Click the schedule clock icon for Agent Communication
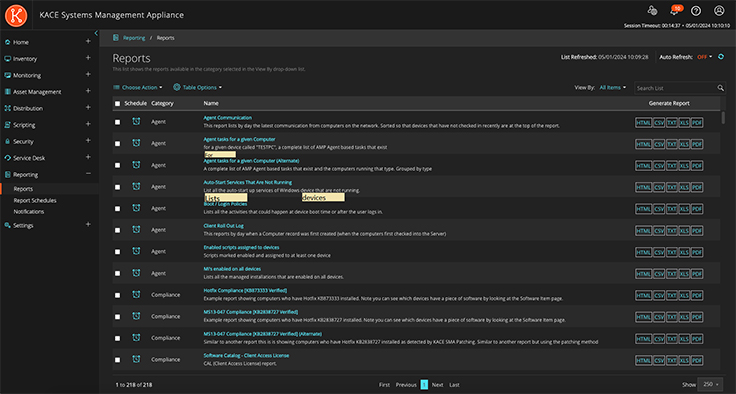Image resolution: width=736 pixels, height=394 pixels. pyautogui.click(x=136, y=122)
